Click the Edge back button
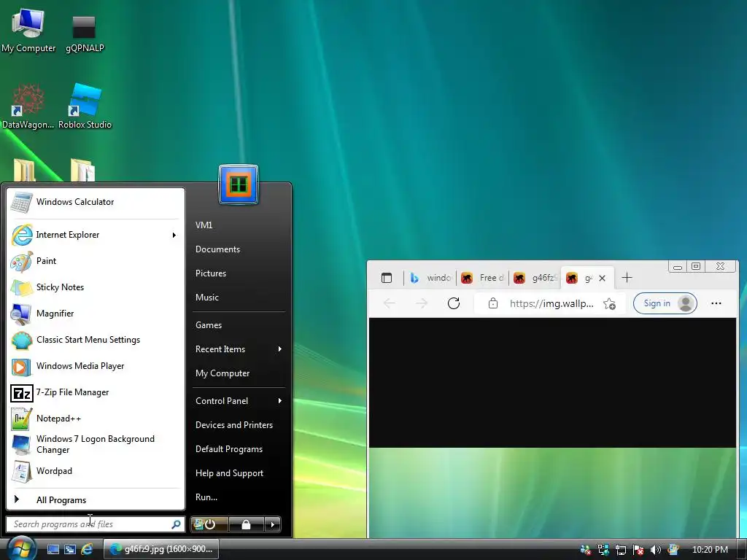 point(390,303)
